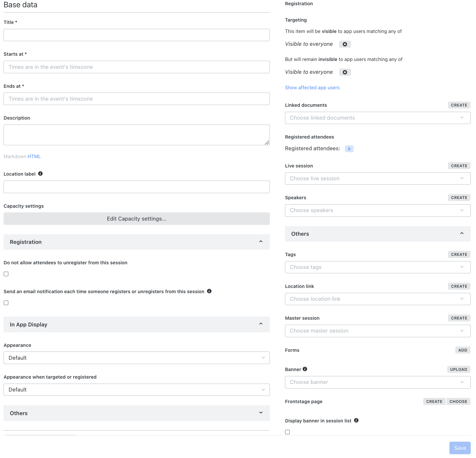Open gear settings for invisible targeting rule

(345, 72)
